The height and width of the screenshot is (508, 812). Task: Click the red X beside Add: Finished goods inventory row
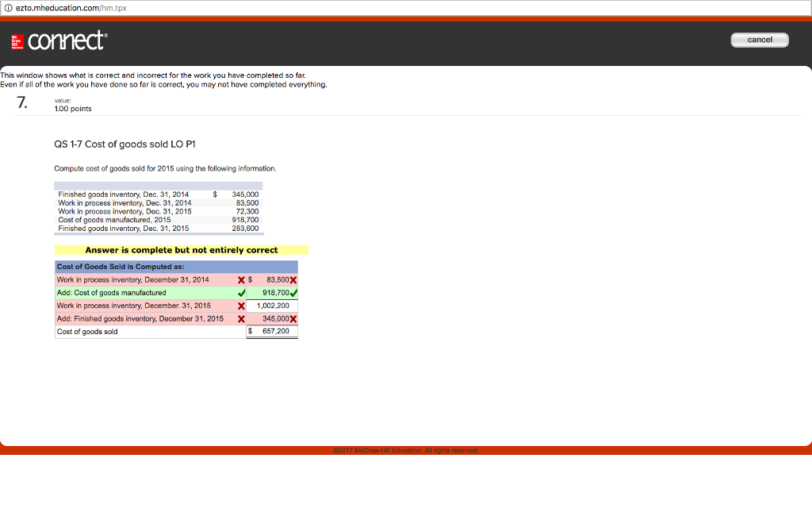[x=241, y=317]
